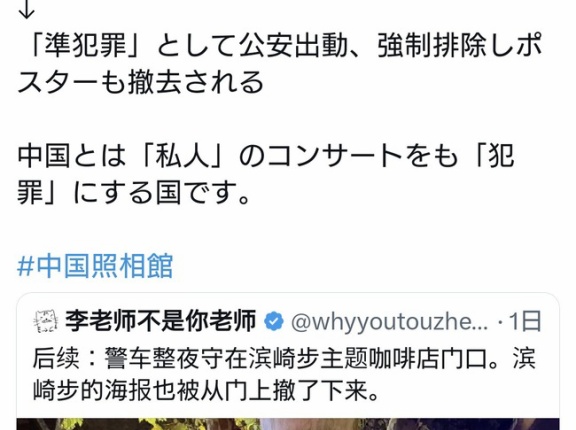
Task: Click the words 公安出動 in the post
Action: (294, 46)
